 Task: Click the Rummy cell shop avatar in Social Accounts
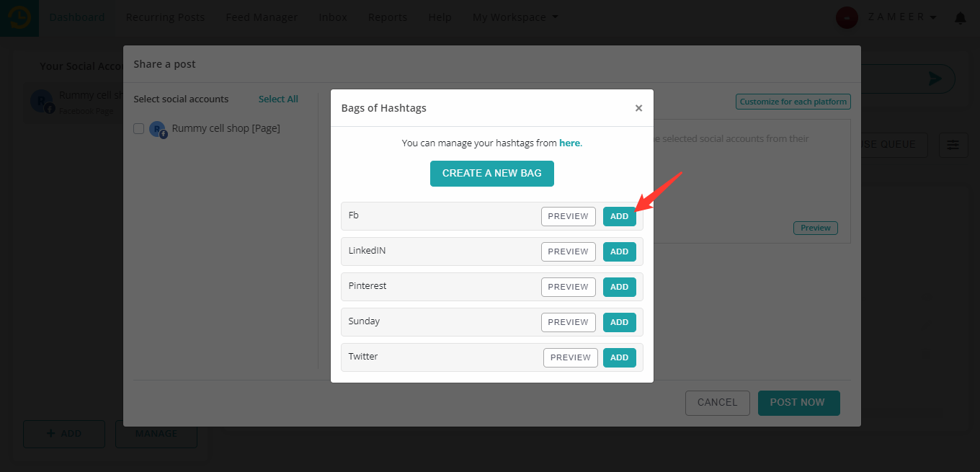(x=41, y=102)
